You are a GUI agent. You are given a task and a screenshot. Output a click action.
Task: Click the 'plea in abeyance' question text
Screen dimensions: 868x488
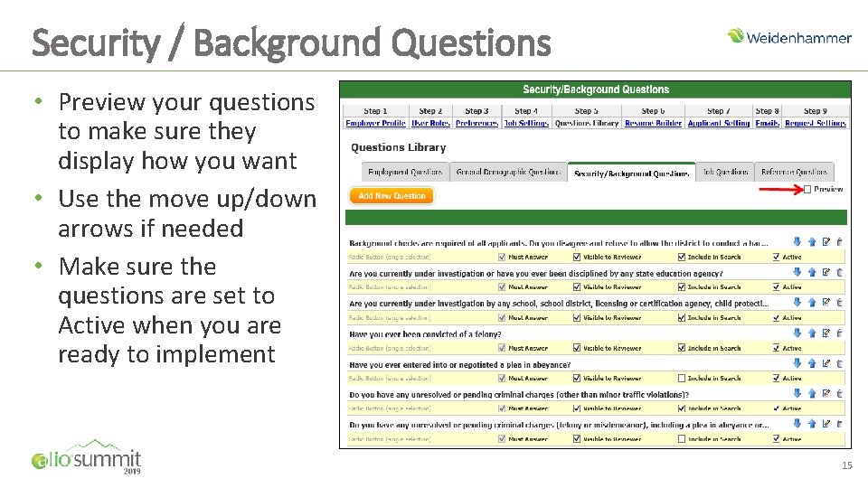[x=460, y=364]
